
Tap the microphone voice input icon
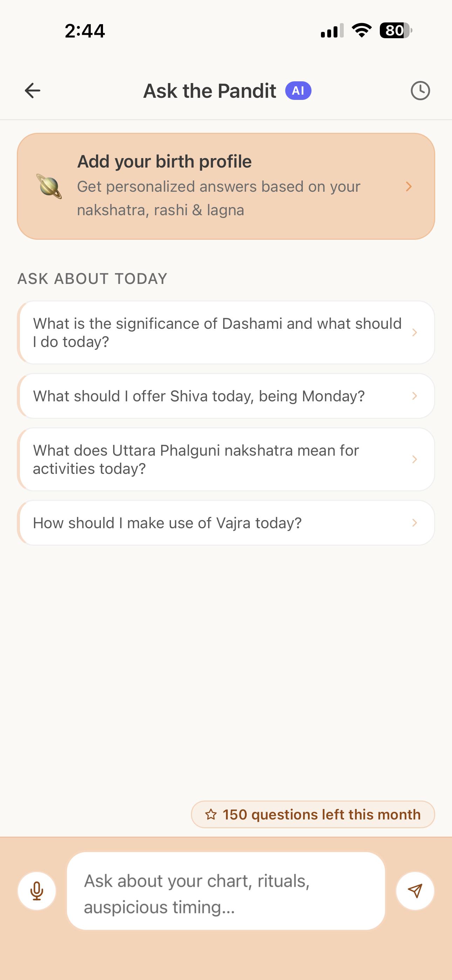click(x=37, y=891)
